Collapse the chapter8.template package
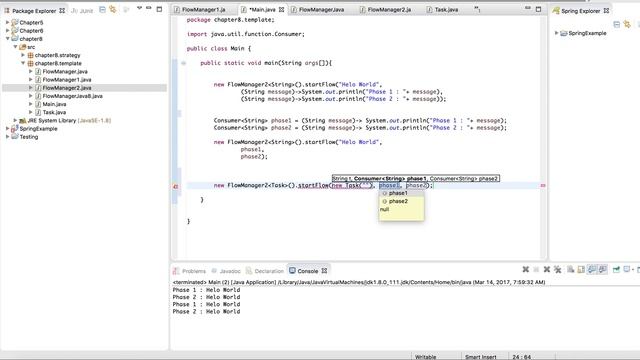Screen dimensions: 640x360 23,63
